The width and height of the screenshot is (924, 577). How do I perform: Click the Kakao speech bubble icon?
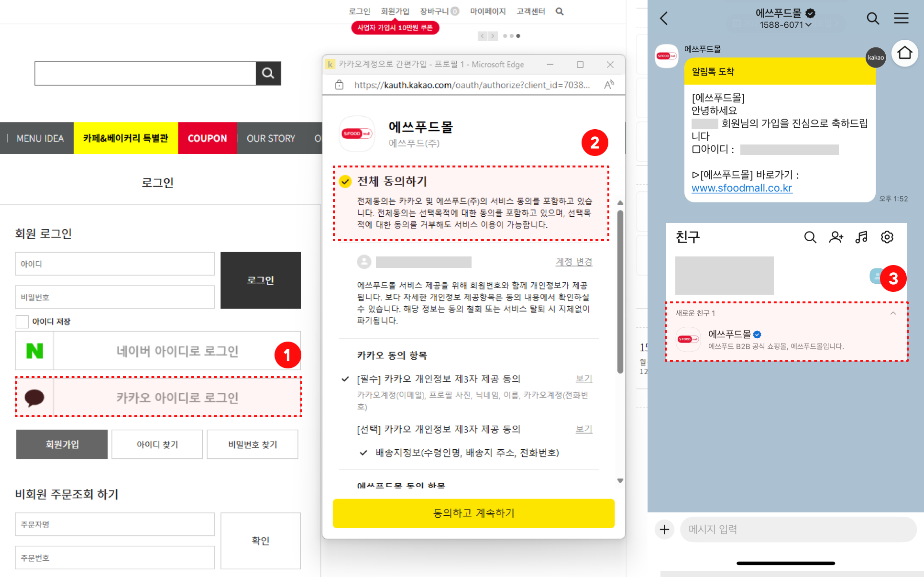pyautogui.click(x=34, y=397)
